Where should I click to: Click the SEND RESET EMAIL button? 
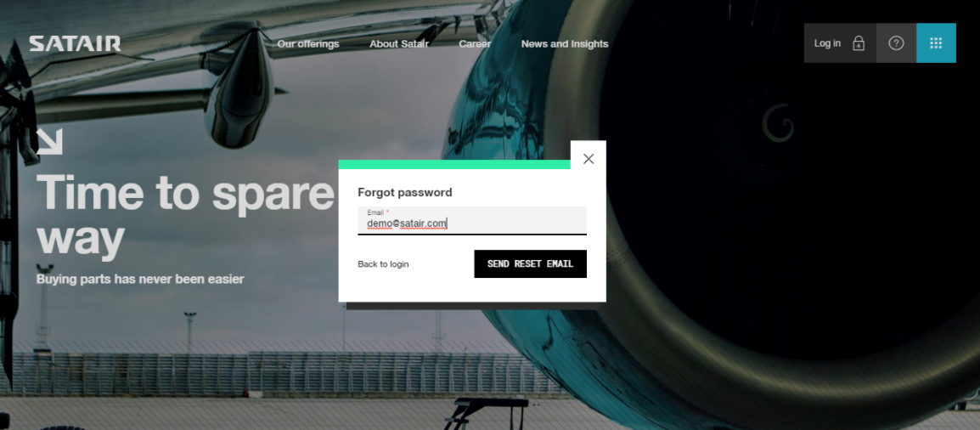point(530,263)
